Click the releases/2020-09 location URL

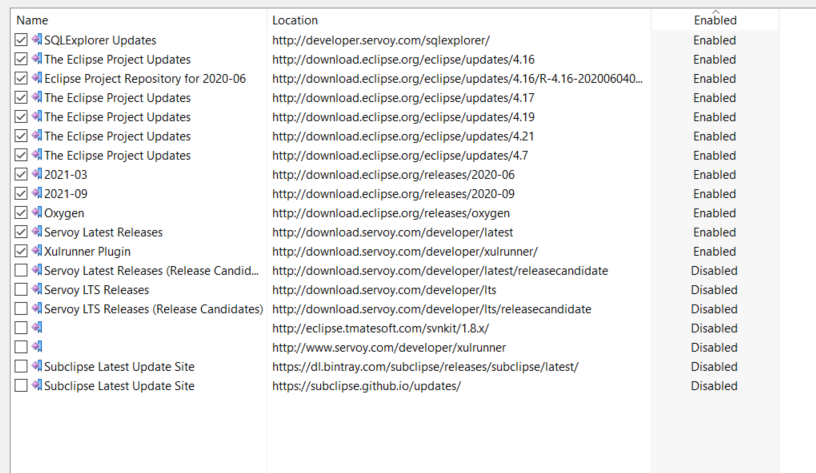393,194
